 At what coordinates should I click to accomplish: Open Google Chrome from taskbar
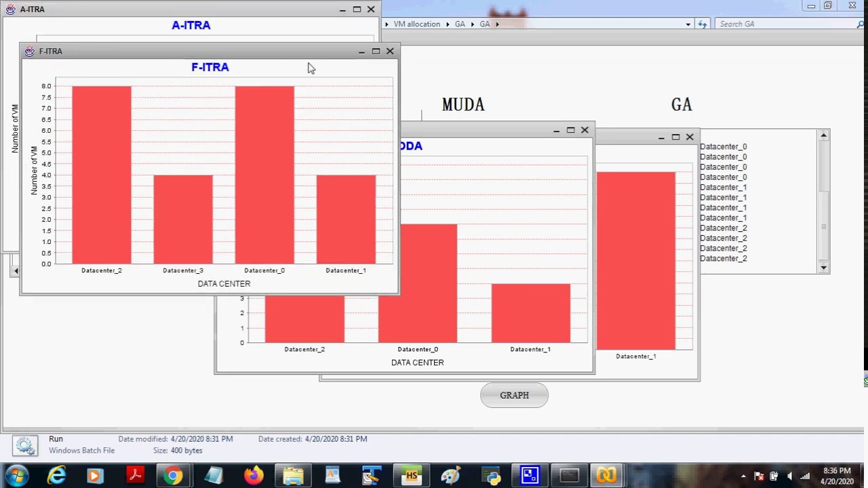pyautogui.click(x=174, y=476)
